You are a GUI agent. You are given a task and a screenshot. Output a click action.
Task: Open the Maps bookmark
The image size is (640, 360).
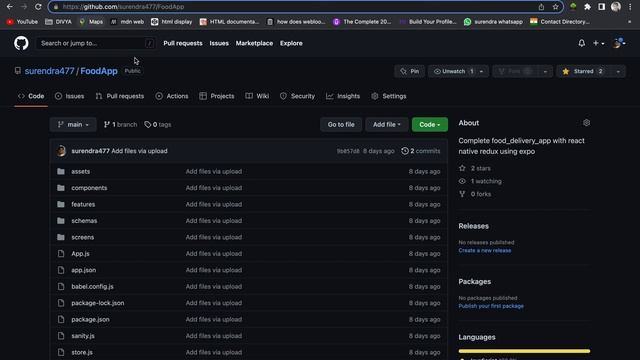[x=91, y=22]
